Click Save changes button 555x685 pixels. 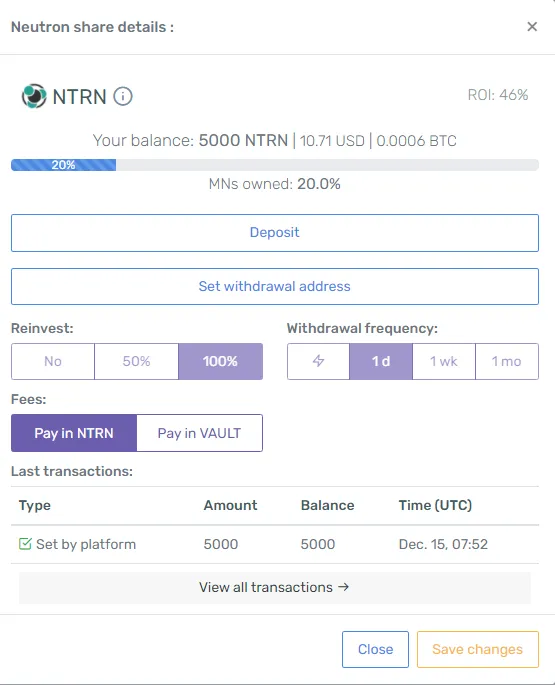pos(478,649)
